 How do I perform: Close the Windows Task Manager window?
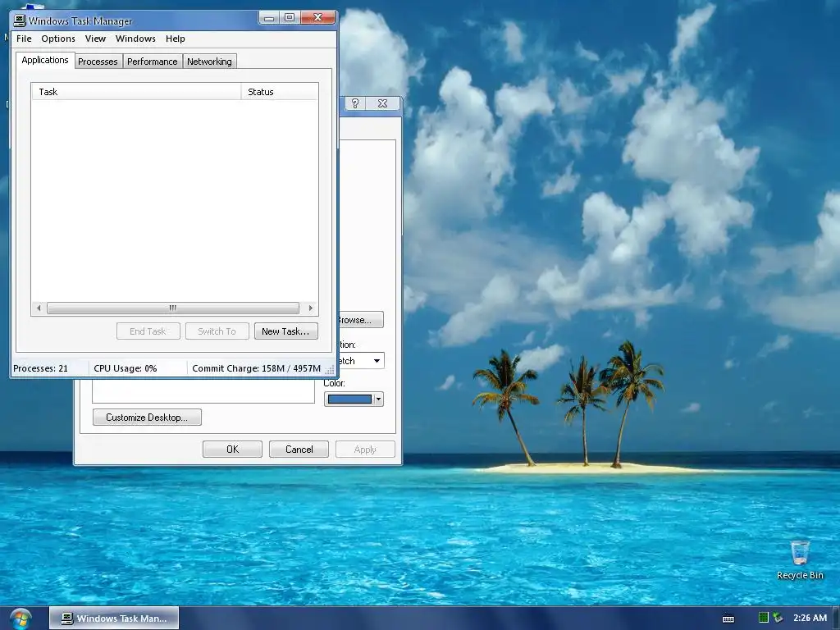coord(317,18)
